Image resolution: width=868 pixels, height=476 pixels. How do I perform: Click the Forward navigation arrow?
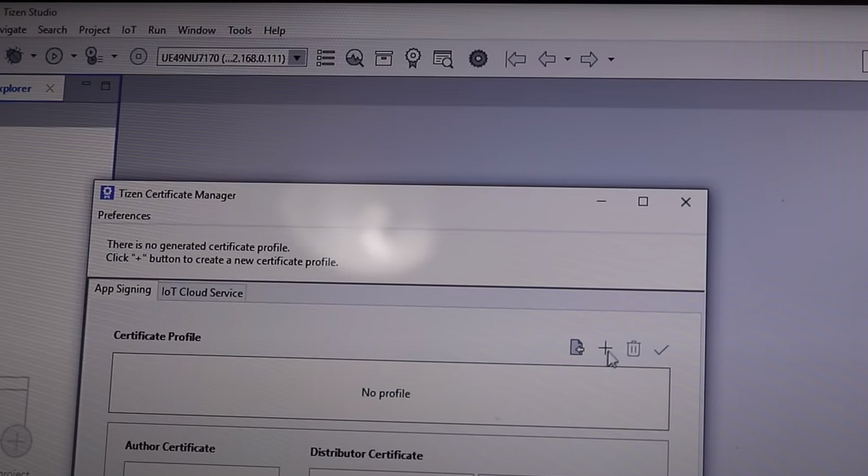tap(589, 59)
